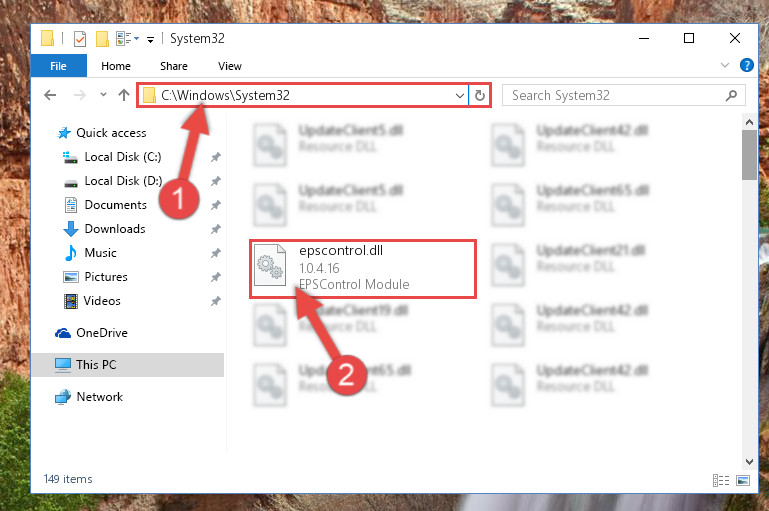The height and width of the screenshot is (511, 769).
Task: Click the epscontrol.dll gear file icon
Action: (x=270, y=265)
